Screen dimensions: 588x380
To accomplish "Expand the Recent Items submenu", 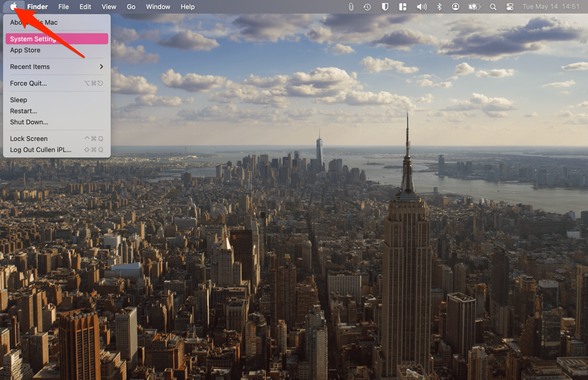I will click(x=57, y=67).
